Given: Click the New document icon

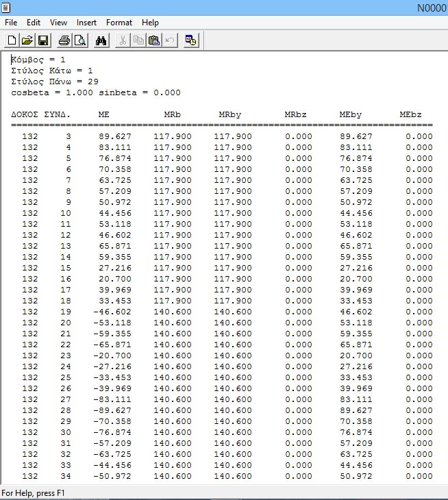Looking at the screenshot, I should point(12,40).
